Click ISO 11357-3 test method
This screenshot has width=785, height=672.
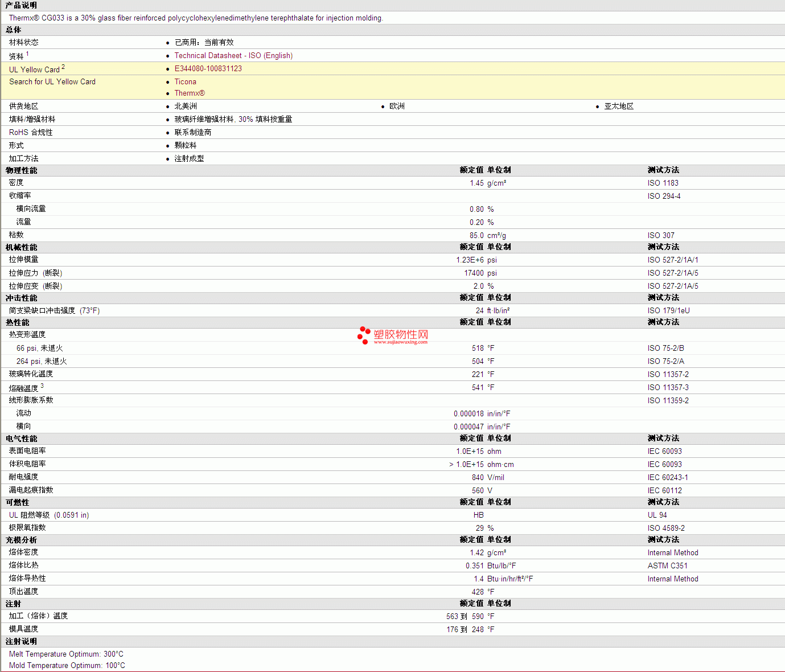pos(668,388)
